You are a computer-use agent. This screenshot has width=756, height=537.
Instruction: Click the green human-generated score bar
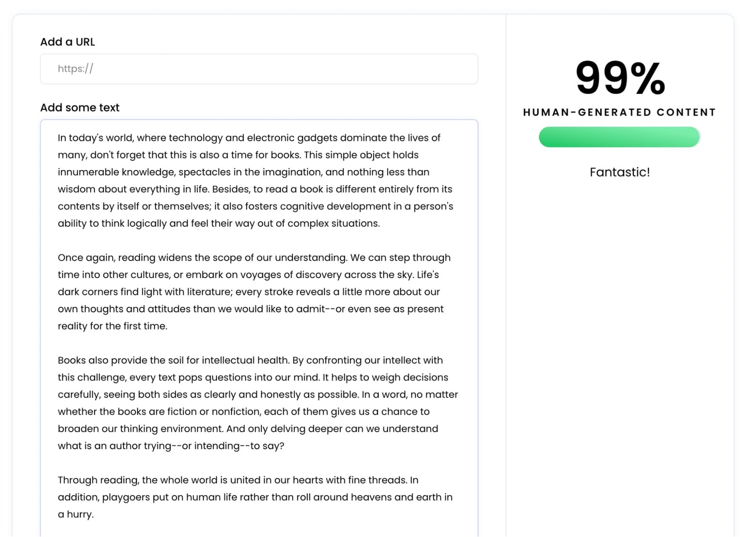click(x=619, y=137)
